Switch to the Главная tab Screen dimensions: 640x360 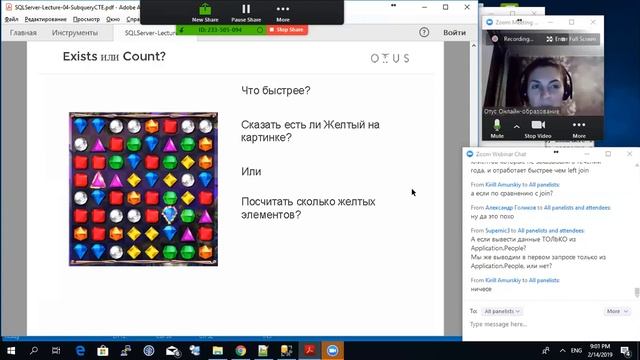tap(23, 33)
